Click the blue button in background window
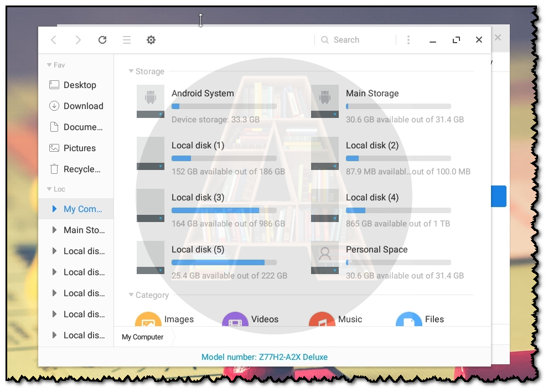Viewport: 548px width, 392px height. coord(499,196)
